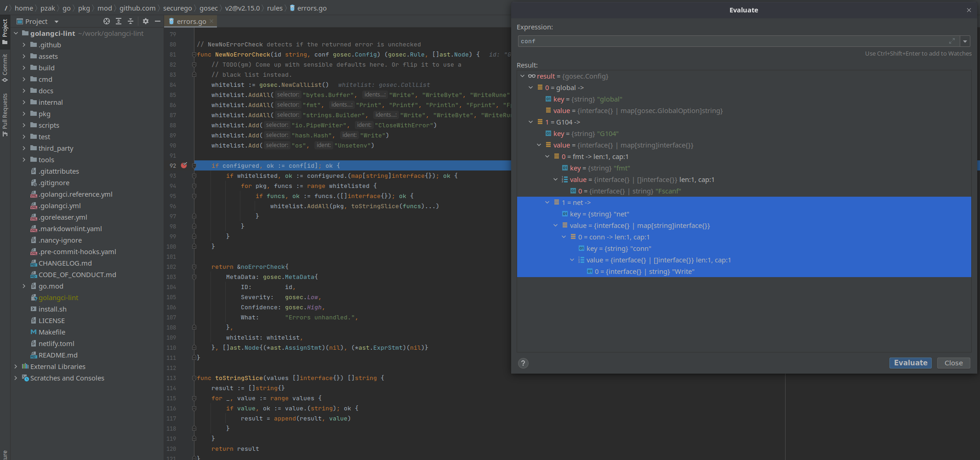Click the Expand All icon in Project toolbar
The width and height of the screenshot is (980, 460).
[x=119, y=21]
